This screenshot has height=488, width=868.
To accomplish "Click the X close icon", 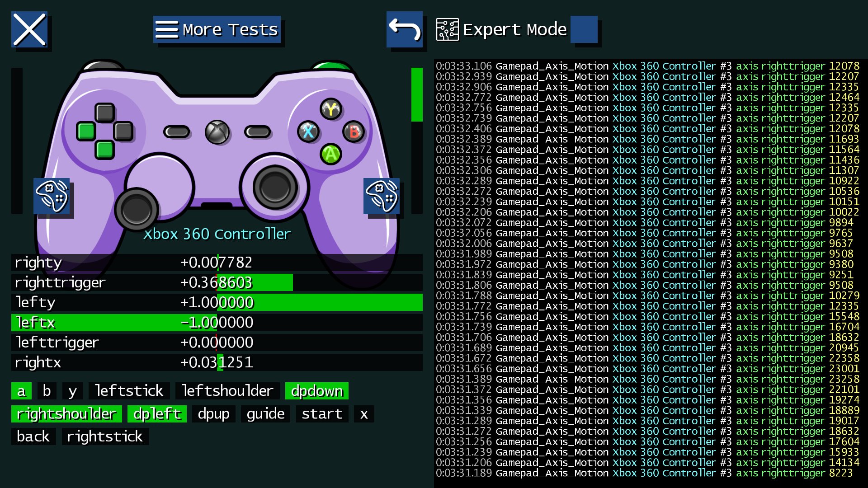I will pyautogui.click(x=29, y=30).
